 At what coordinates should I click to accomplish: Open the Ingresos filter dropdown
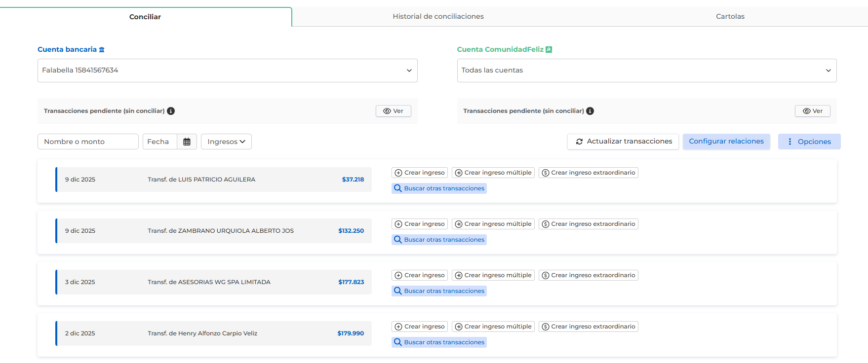click(x=226, y=142)
